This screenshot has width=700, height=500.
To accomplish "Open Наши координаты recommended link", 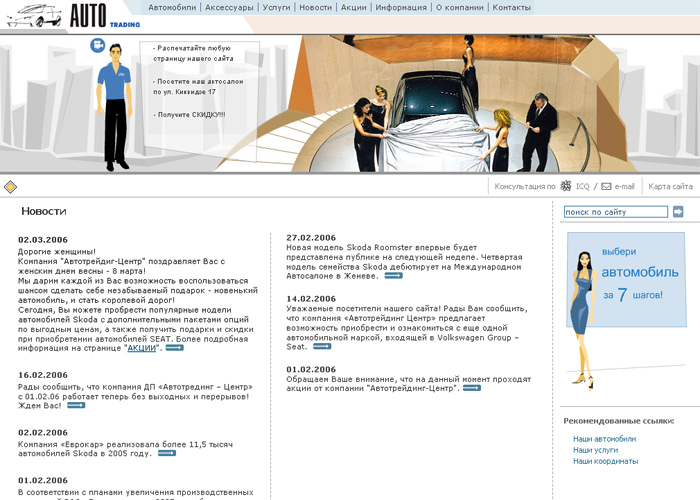I will 605,461.
